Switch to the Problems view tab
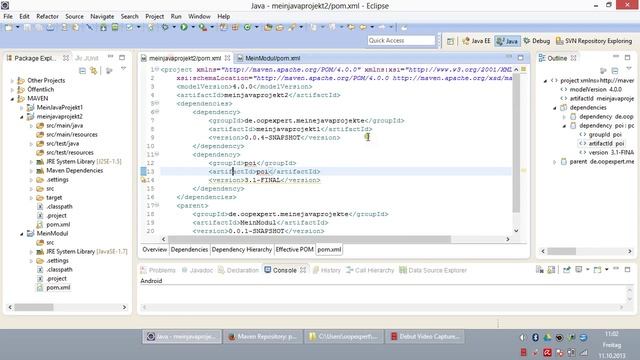Viewport: 640px width, 360px height. coord(158,270)
